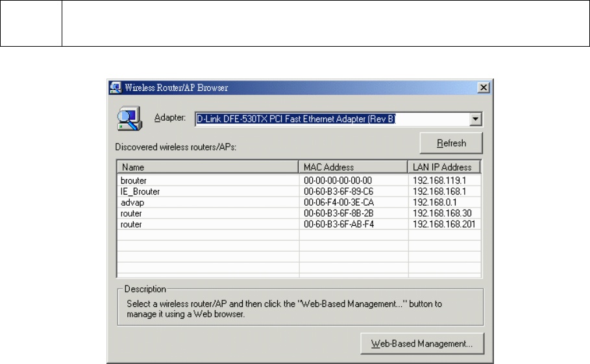
Task: Close the Wireless Router/AP Browser dialog
Action: click(x=482, y=87)
